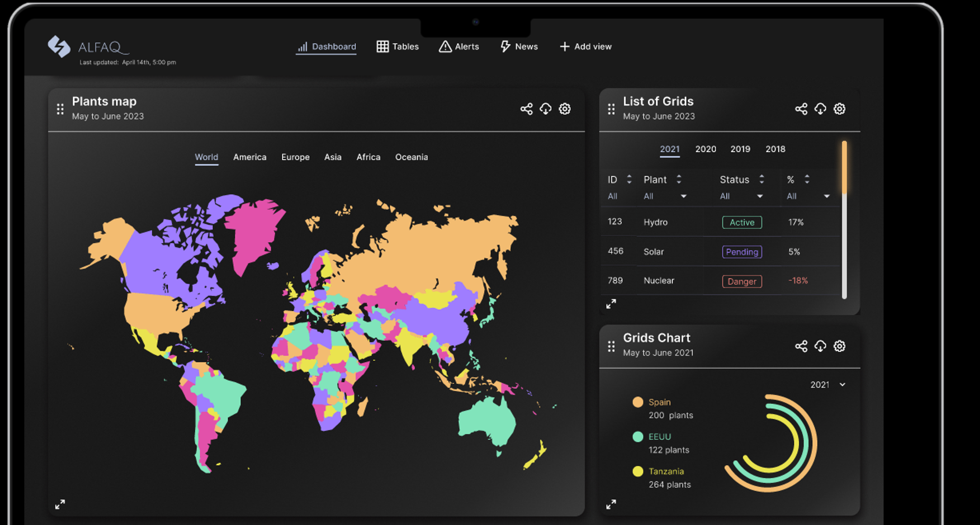Click the Pending status badge
The image size is (980, 525).
742,252
